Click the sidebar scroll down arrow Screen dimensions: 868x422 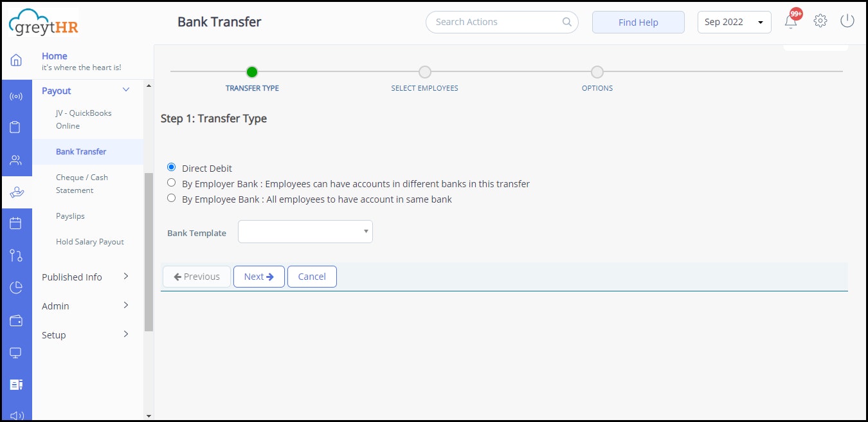(x=149, y=416)
